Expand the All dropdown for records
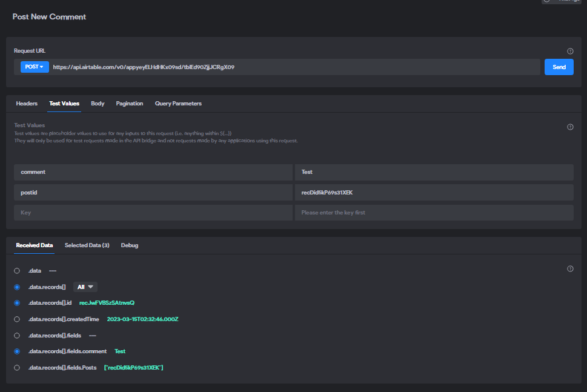The width and height of the screenshot is (587, 392). (85, 287)
